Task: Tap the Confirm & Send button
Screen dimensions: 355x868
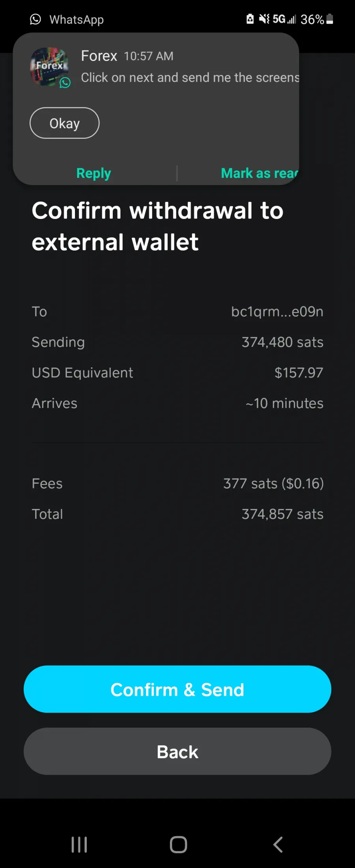Action: pos(177,689)
